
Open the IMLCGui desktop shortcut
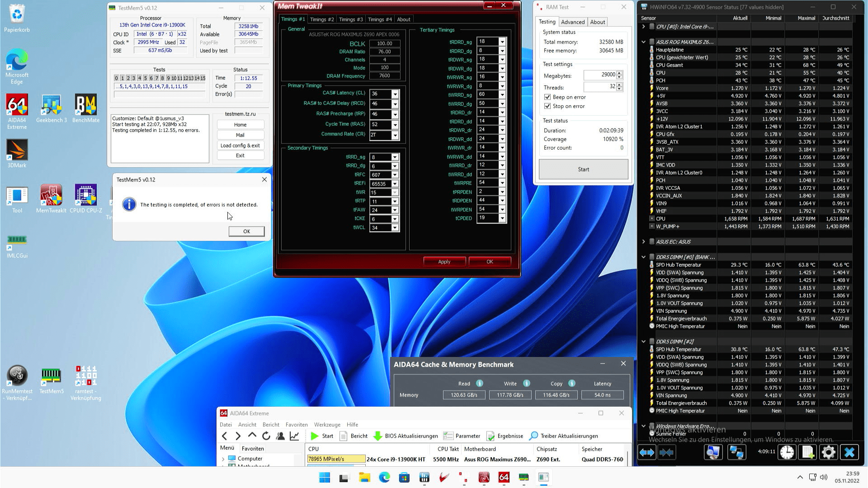point(17,246)
